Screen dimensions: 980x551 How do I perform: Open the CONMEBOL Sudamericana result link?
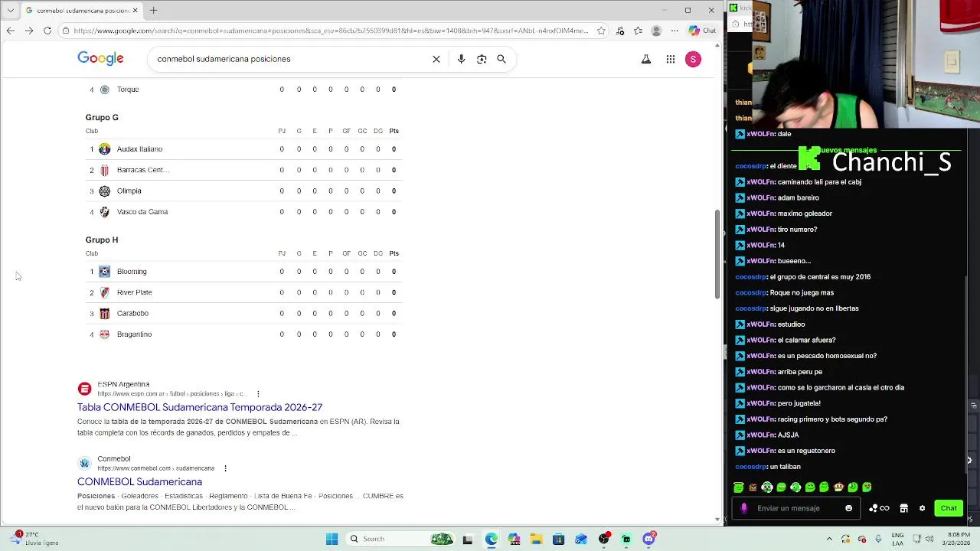coord(139,481)
